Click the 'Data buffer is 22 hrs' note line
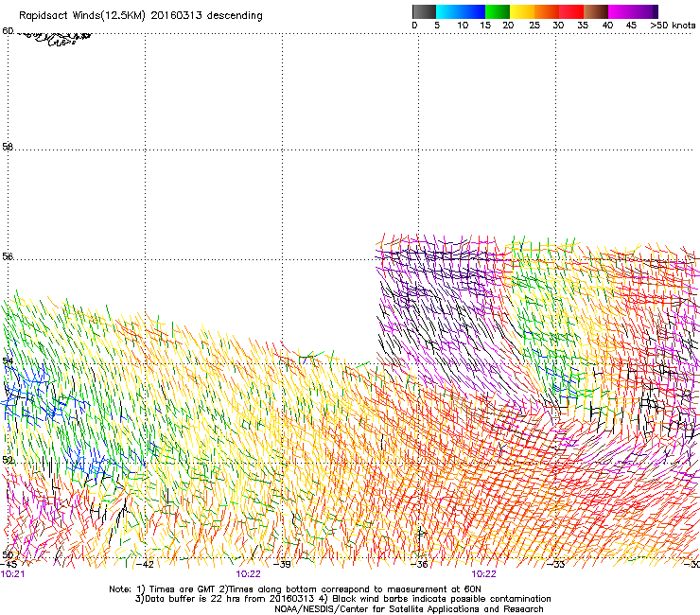700x615 pixels. 342,599
